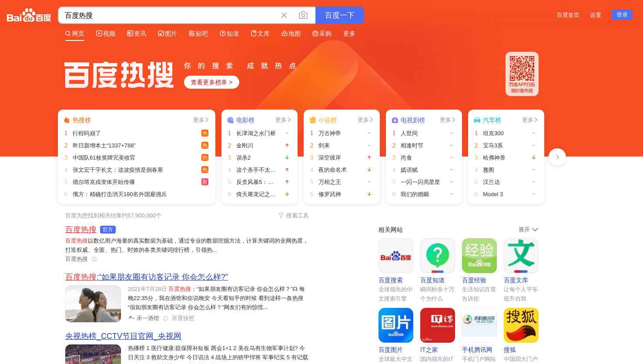This screenshot has width=643, height=364.
Task: Open the 贴吧 tab
Action: (x=198, y=33)
